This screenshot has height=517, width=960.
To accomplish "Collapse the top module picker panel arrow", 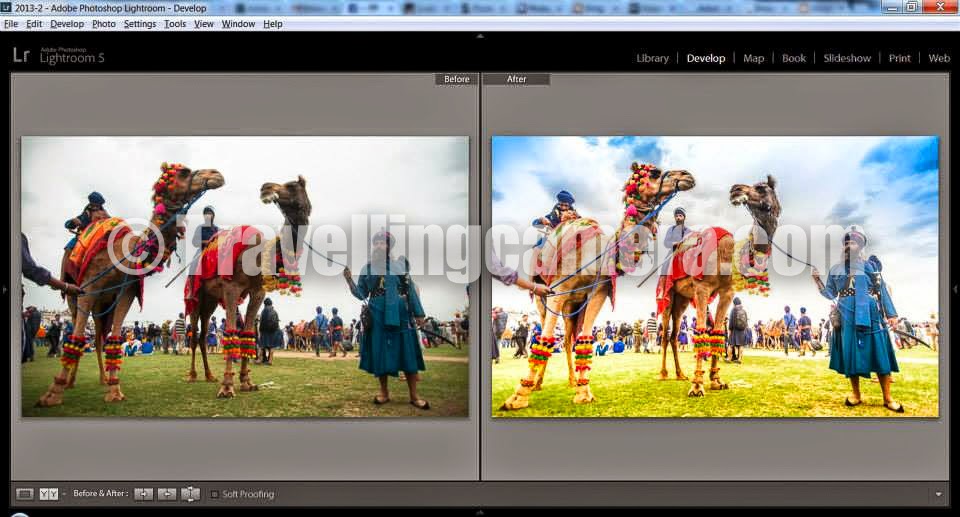I will coord(480,36).
